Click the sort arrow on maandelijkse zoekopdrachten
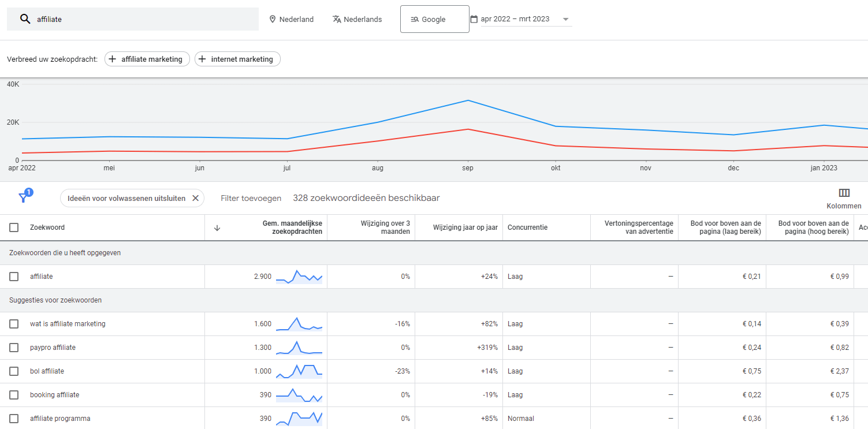This screenshot has width=868, height=429. coord(217,227)
